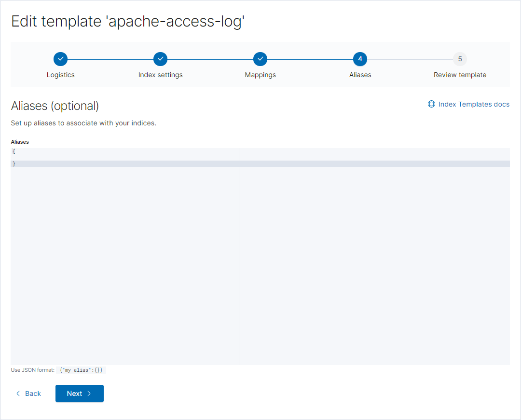Click the Mappings step label
This screenshot has height=420, width=521.
click(x=260, y=75)
